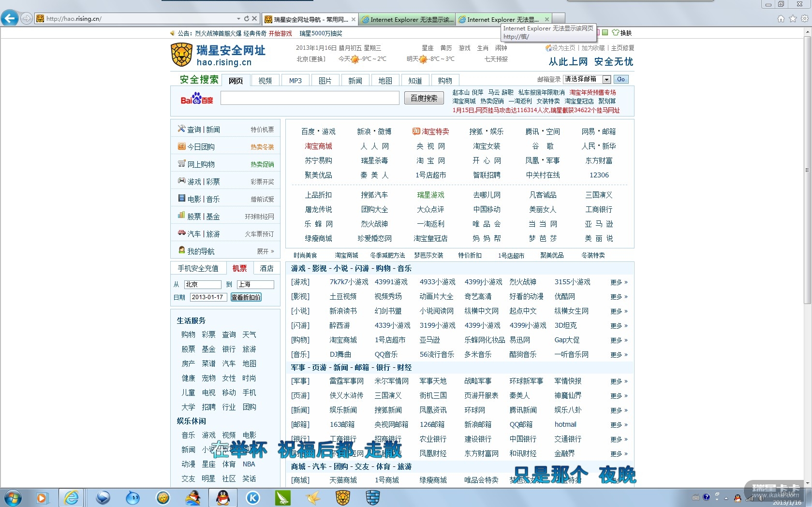Click the car icon beside 汽车 | 旅游
Screen dimensions: 812x507
pos(181,233)
